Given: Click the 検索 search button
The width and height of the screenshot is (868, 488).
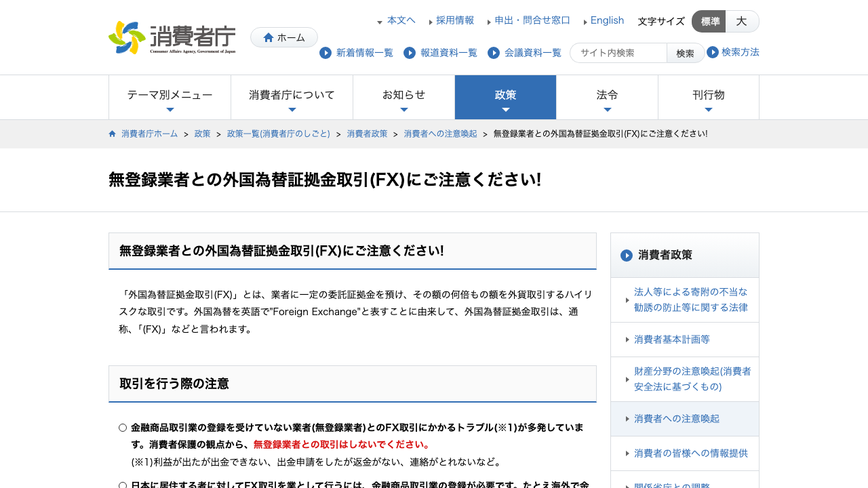Looking at the screenshot, I should coord(686,53).
